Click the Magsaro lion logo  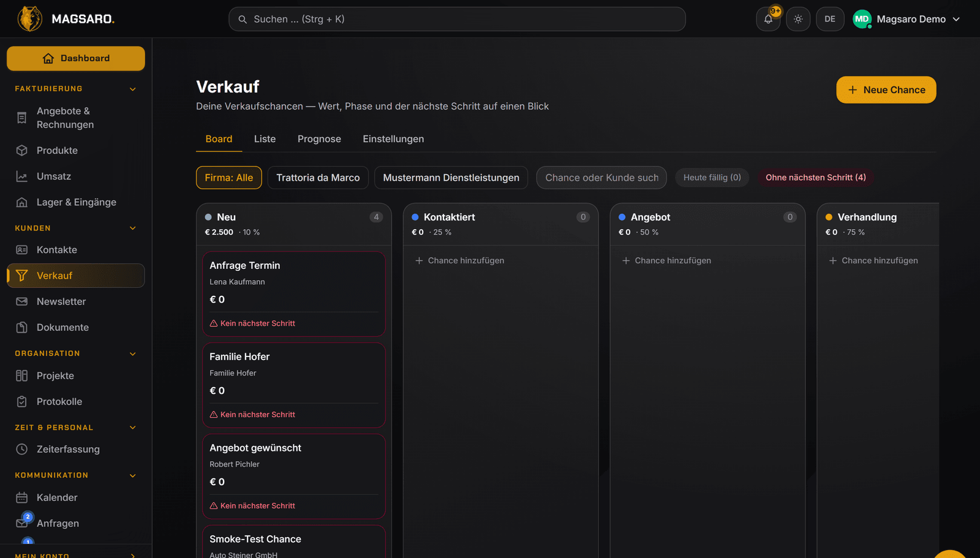pyautogui.click(x=29, y=19)
